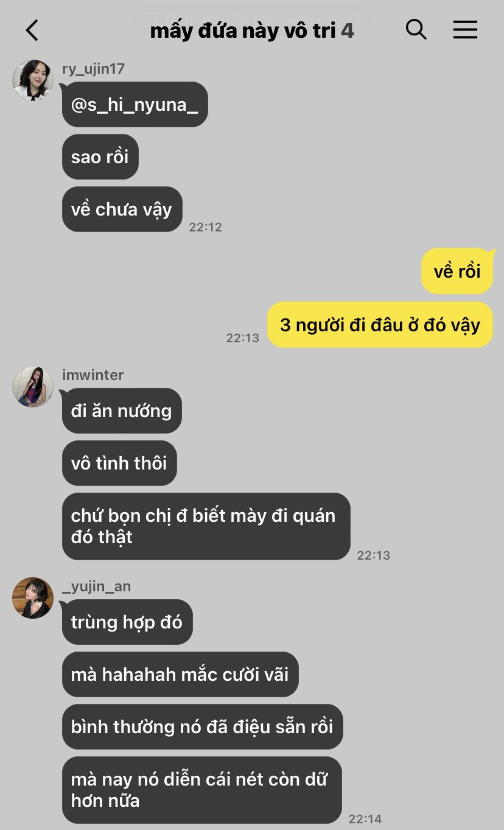This screenshot has height=830, width=504.
Task: Select the "vô tình thôi" message bubble
Action: [x=119, y=463]
